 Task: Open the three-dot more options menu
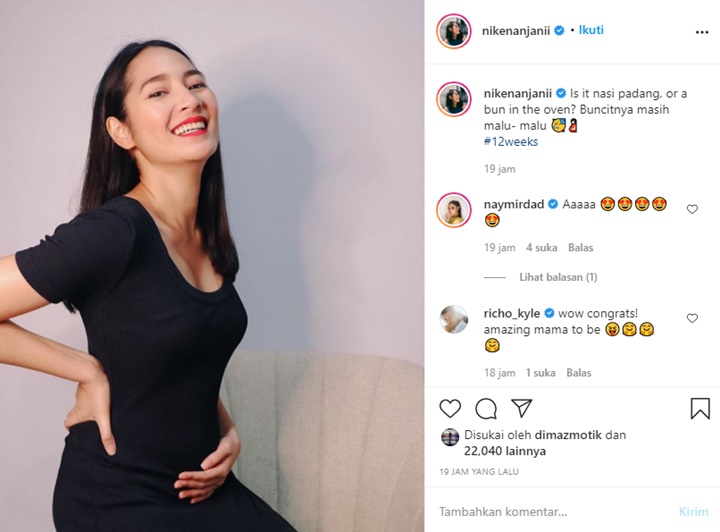pyautogui.click(x=702, y=32)
